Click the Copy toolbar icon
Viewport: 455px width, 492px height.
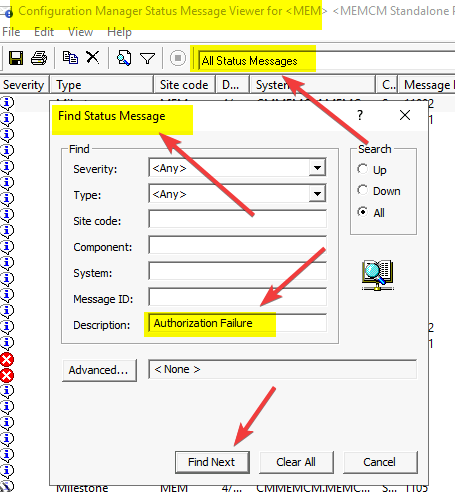tap(70, 58)
